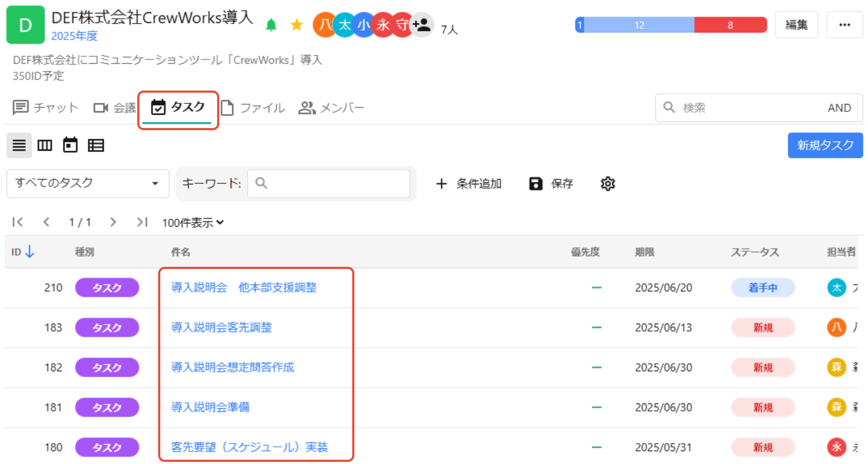Screen dimensions: 868x464
Task: Click the blue 小 member avatar in the header
Action: (x=363, y=25)
